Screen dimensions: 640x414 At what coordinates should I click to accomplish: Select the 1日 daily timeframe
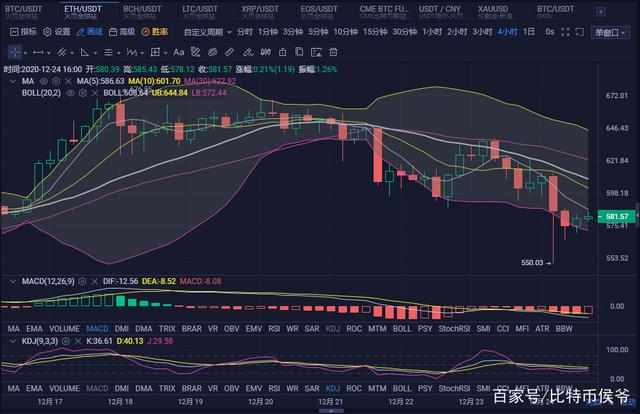(529, 32)
